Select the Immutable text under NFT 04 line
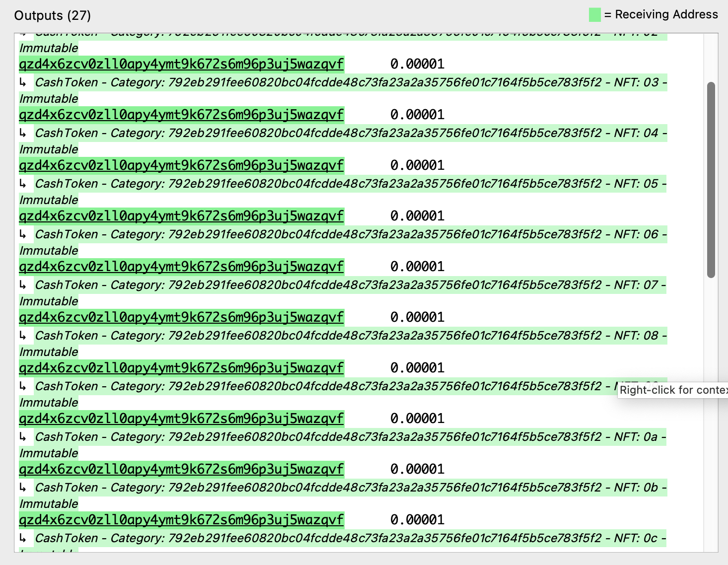This screenshot has width=728, height=565. point(49,149)
